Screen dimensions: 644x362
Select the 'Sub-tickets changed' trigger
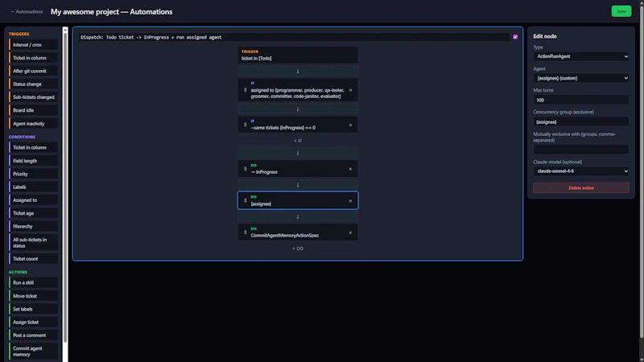click(x=33, y=97)
